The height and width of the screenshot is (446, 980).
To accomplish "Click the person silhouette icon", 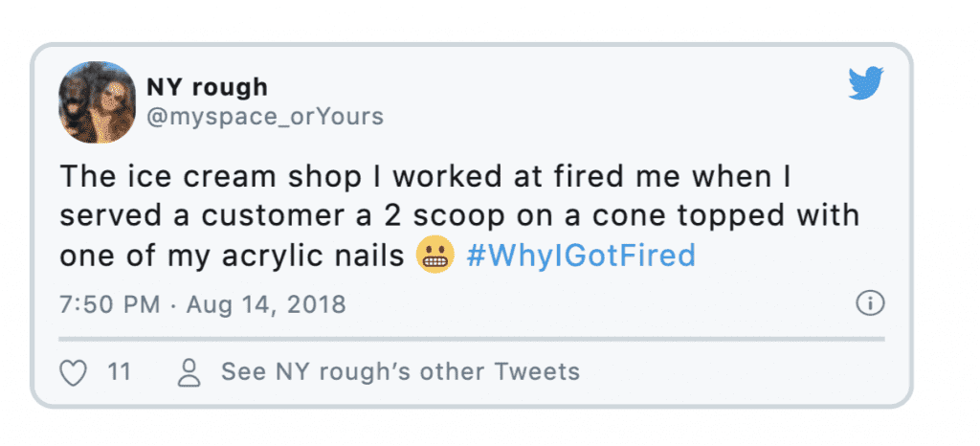I will pos(189,373).
